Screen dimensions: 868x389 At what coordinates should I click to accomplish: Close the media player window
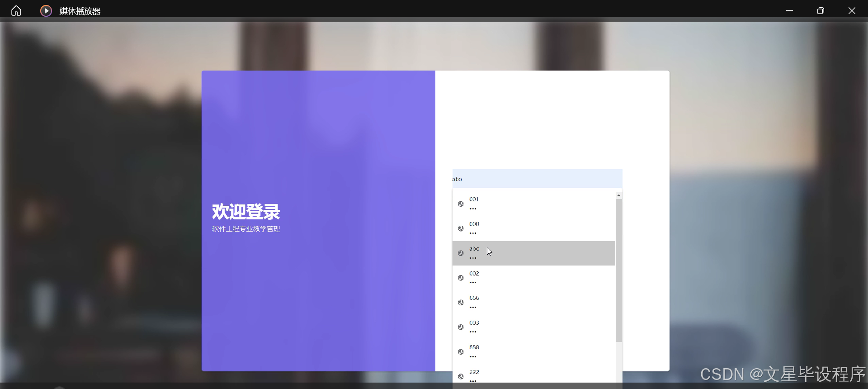[852, 10]
